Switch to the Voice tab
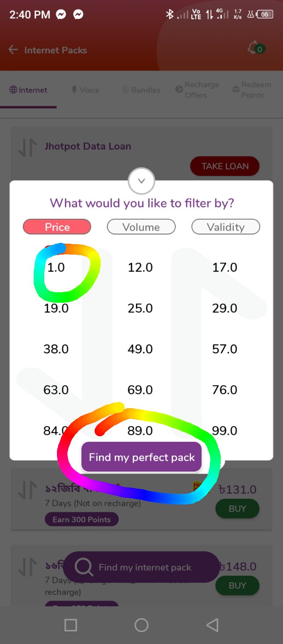This screenshot has width=283, height=644. [85, 90]
